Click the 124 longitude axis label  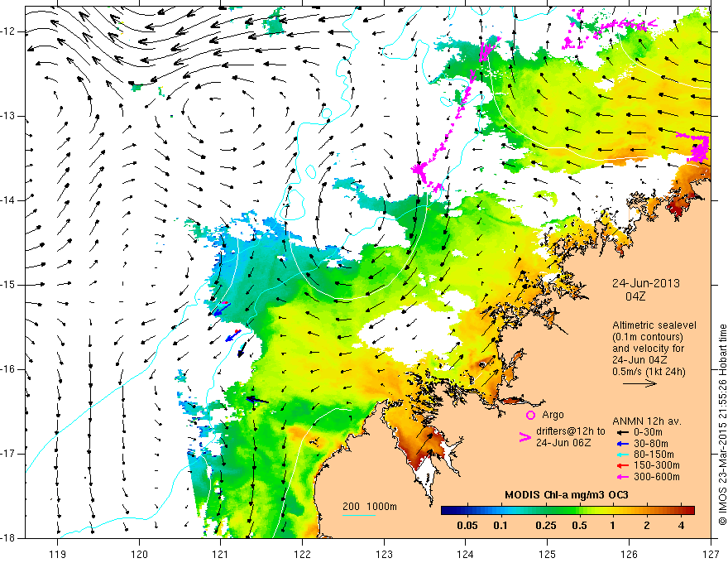(x=466, y=554)
